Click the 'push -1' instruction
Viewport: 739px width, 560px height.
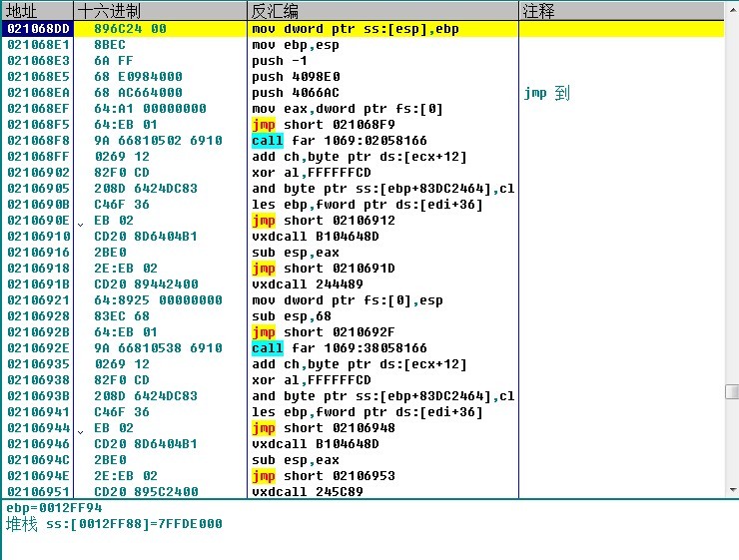279,61
